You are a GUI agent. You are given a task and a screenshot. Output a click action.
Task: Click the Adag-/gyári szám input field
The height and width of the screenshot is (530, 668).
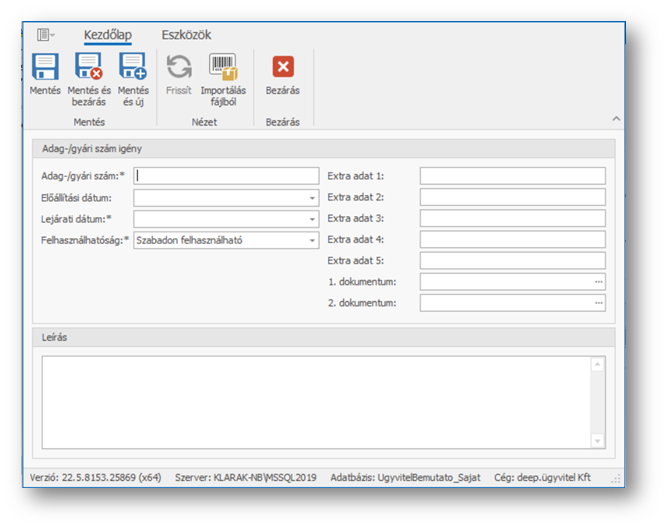226,176
